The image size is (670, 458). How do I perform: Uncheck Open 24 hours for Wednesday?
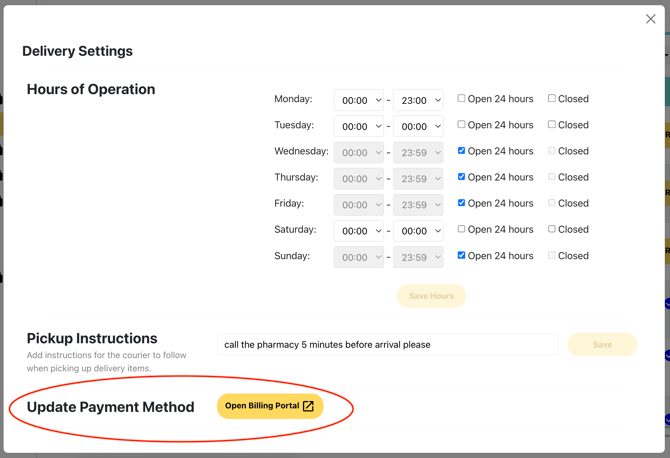[461, 151]
